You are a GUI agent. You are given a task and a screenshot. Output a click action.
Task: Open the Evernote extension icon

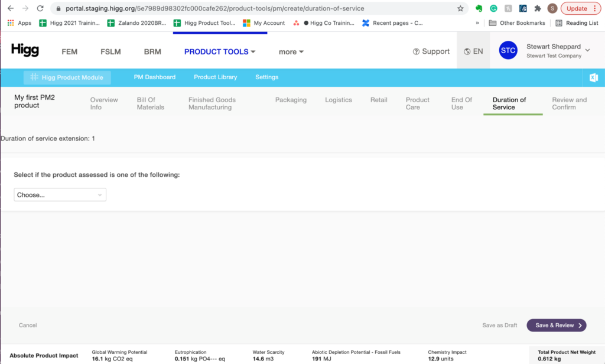[x=479, y=8]
